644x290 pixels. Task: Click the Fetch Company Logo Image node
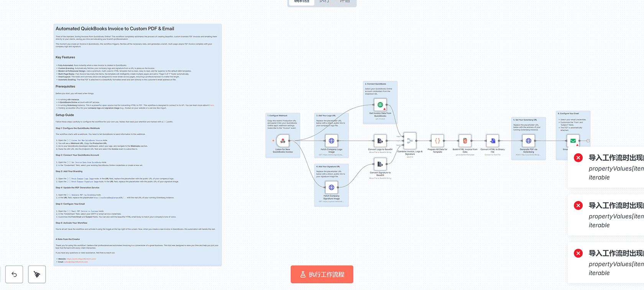(332, 141)
